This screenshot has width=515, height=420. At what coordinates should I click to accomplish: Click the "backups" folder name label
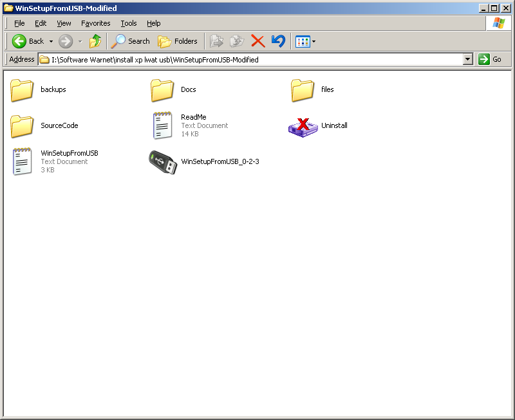53,89
